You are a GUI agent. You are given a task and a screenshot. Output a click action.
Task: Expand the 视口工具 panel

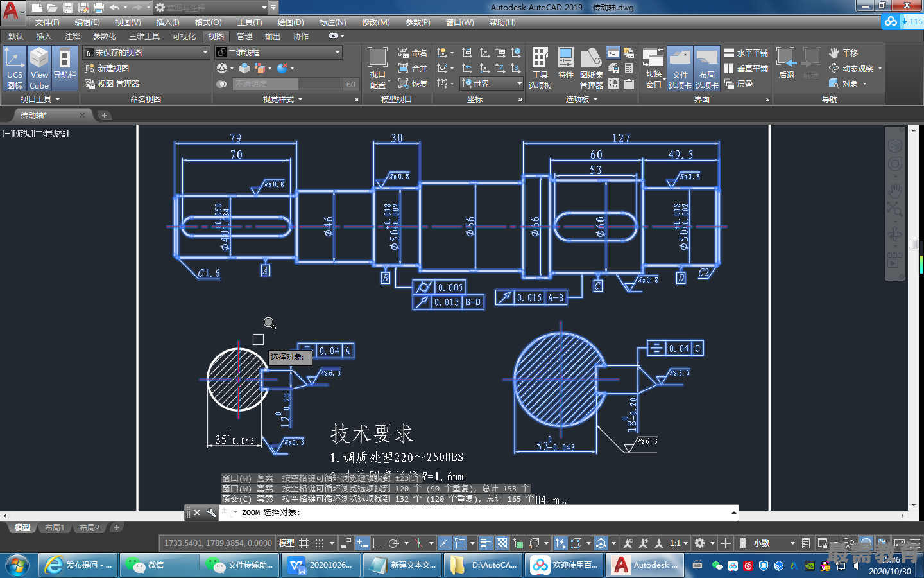tap(40, 99)
